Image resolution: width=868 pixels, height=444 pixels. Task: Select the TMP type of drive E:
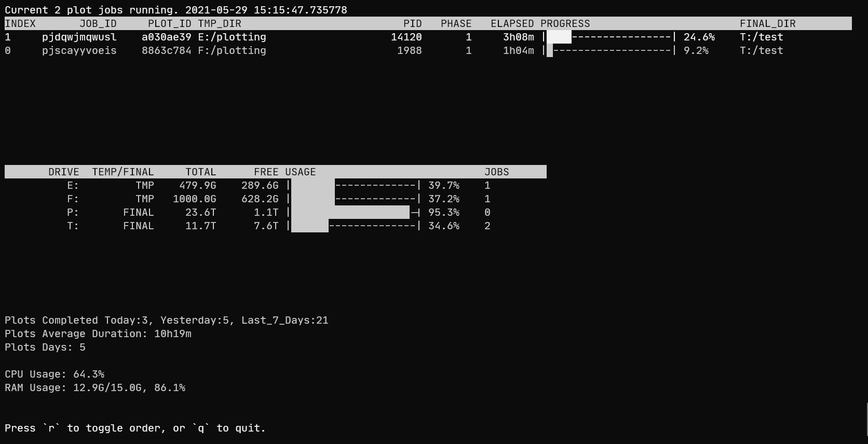click(x=145, y=185)
